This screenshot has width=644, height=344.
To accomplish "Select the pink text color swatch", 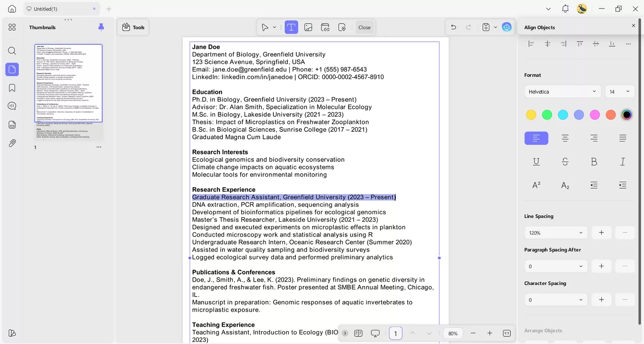I will tap(594, 114).
